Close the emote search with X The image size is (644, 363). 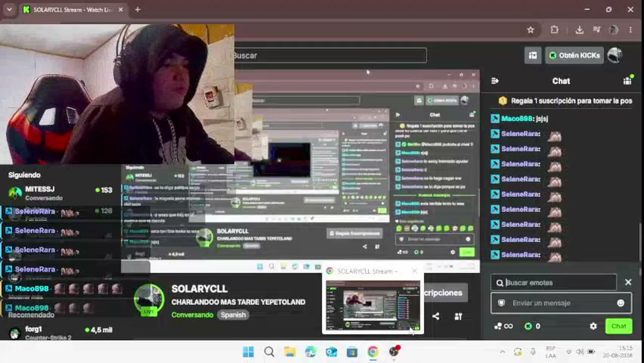click(x=628, y=282)
